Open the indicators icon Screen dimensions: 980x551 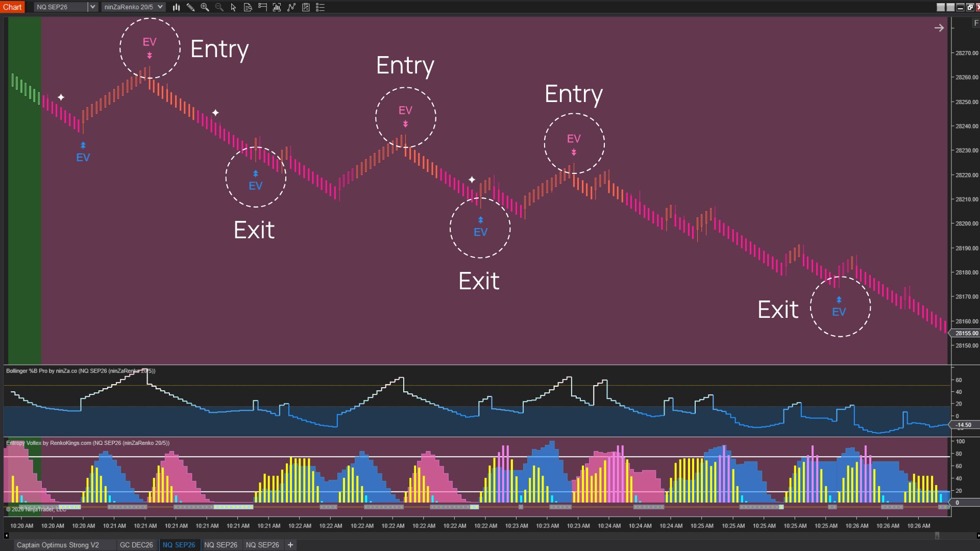(291, 7)
